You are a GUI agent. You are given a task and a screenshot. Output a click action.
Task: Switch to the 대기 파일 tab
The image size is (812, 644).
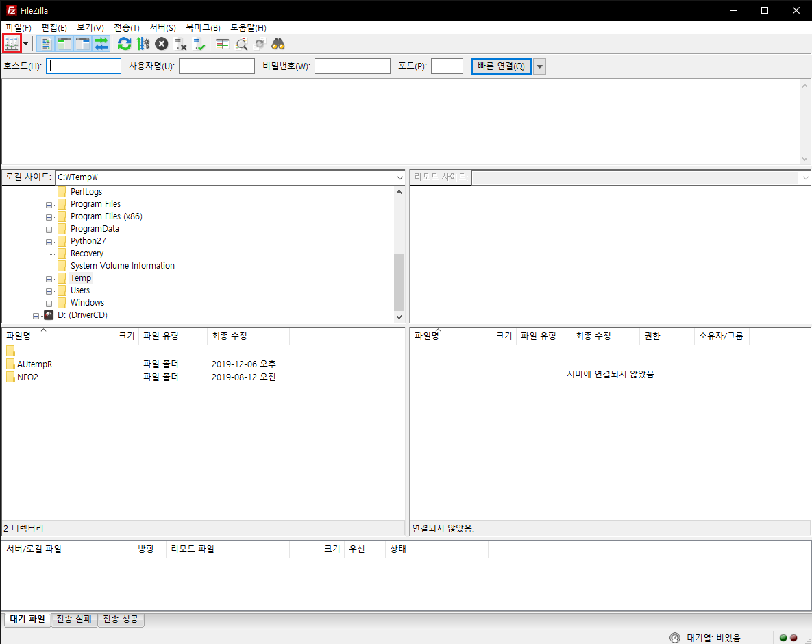coord(27,619)
